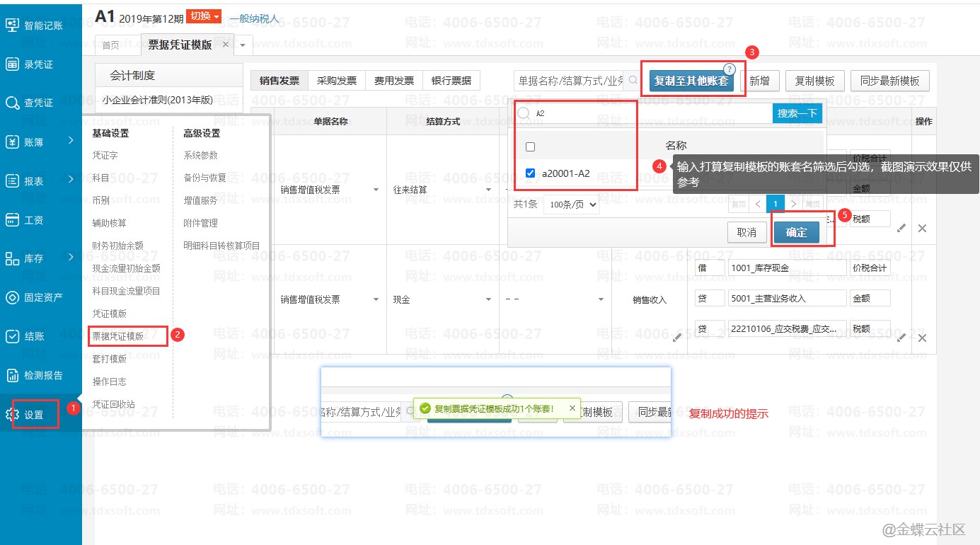Click the 智能记账 sidebar icon
980x545 pixels.
[x=12, y=25]
